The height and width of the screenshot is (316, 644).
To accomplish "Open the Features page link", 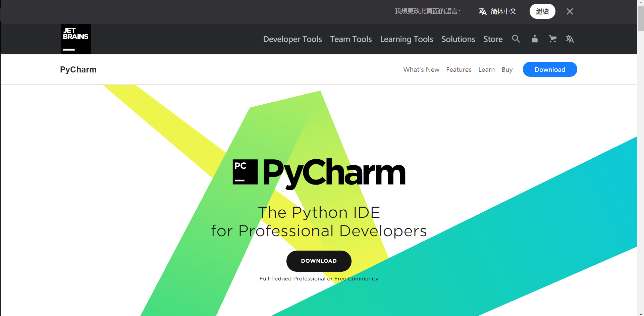I will pos(459,69).
